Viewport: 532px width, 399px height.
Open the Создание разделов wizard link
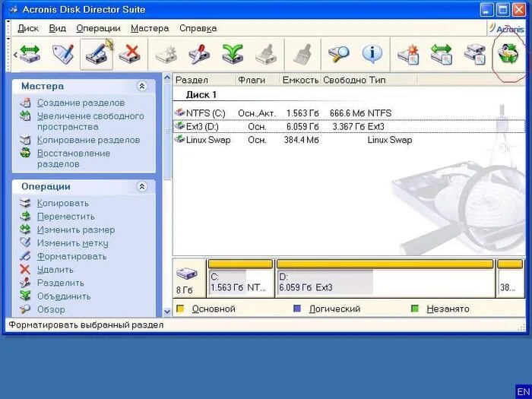click(81, 103)
